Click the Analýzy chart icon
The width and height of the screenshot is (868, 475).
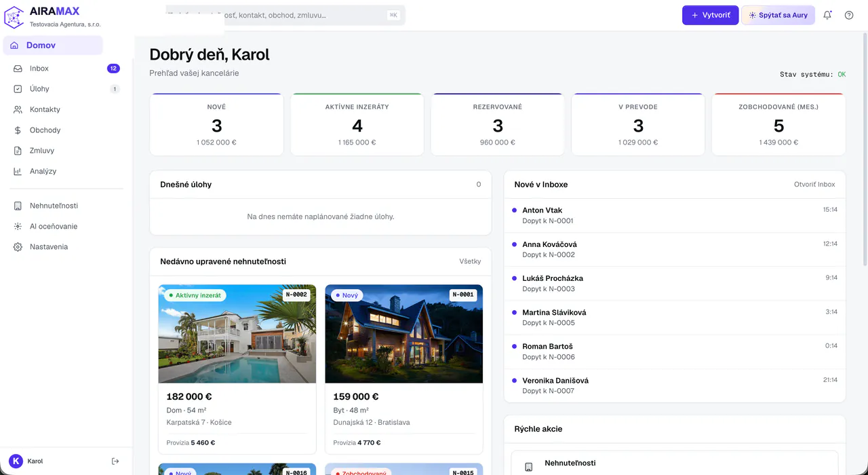pos(18,171)
